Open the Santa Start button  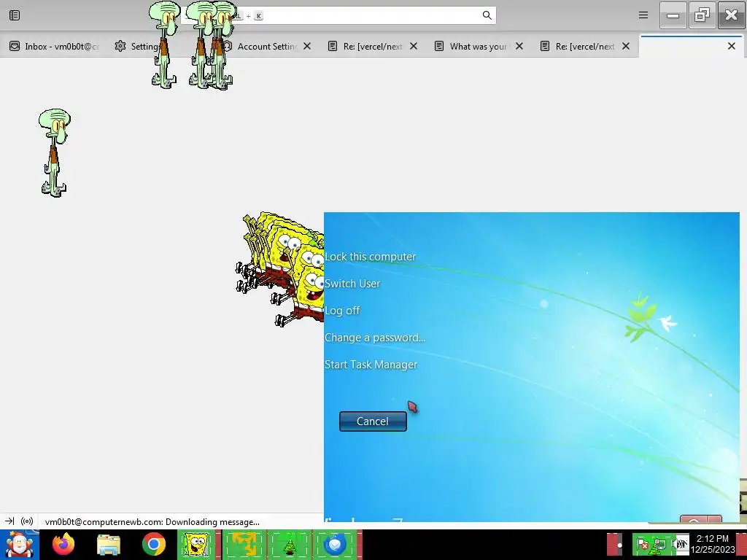(19, 544)
